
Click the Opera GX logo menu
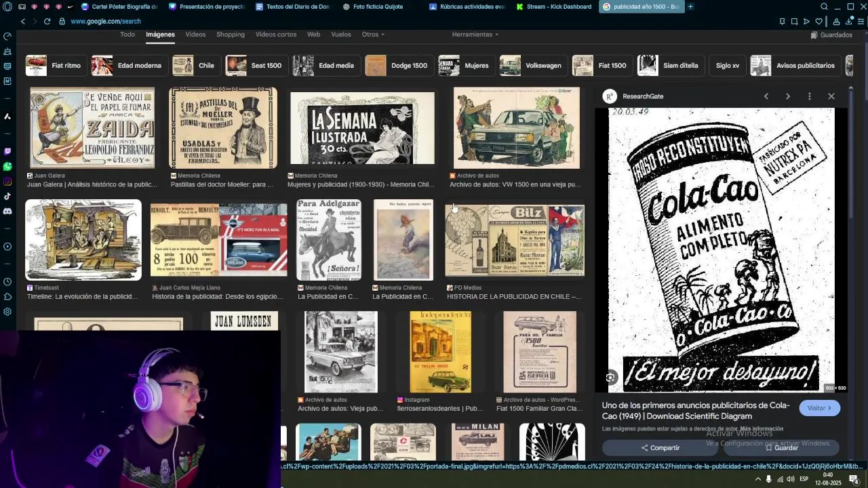(7, 7)
